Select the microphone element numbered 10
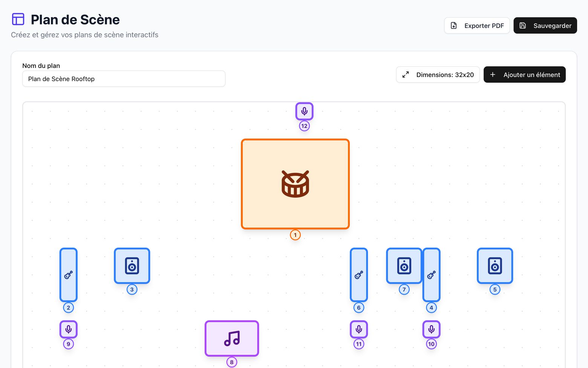 tap(431, 330)
